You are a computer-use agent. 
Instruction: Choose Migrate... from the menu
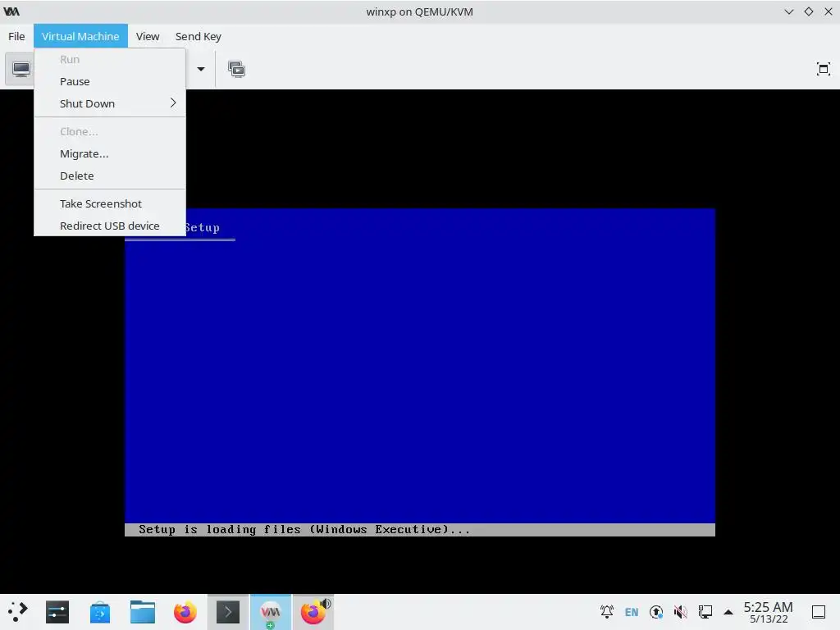pos(110,153)
